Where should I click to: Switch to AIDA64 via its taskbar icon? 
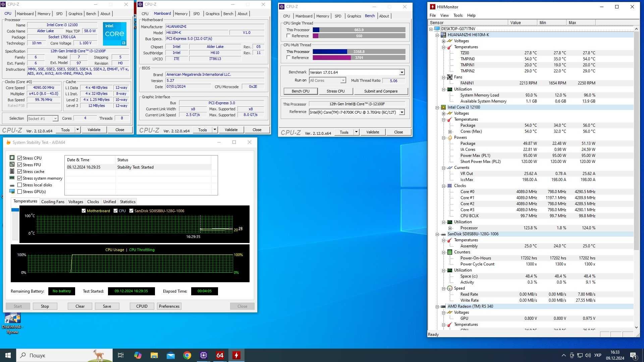coord(220,355)
